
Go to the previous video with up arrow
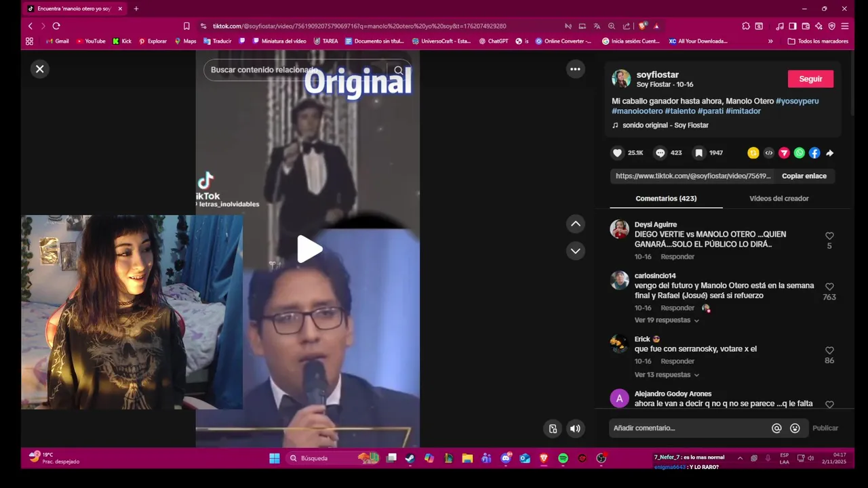[x=575, y=224]
